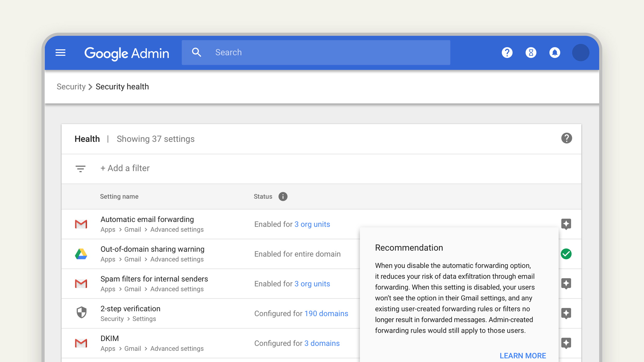This screenshot has height=362, width=644.
Task: Click Drive icon for Out-of-domain sharing warning
Action: click(81, 254)
